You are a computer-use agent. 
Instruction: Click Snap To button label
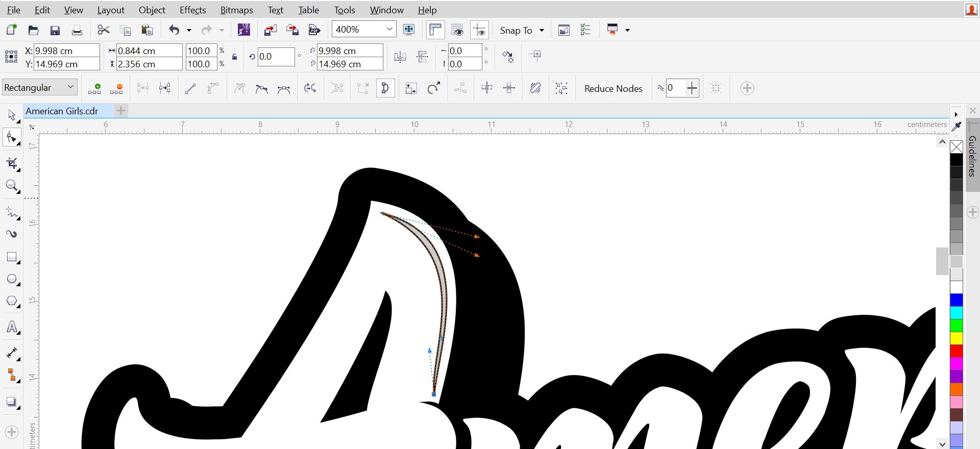pyautogui.click(x=516, y=31)
